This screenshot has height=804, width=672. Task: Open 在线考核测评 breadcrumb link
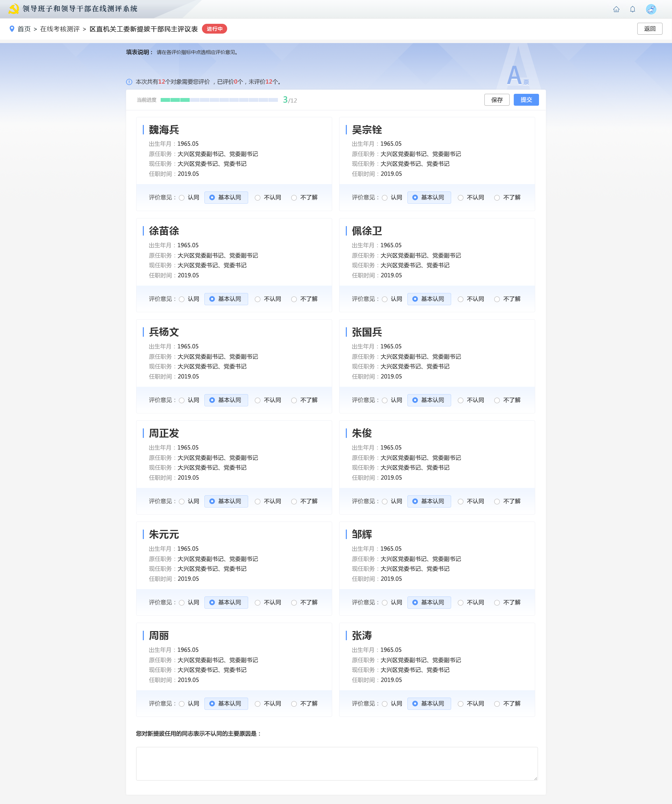click(x=60, y=29)
